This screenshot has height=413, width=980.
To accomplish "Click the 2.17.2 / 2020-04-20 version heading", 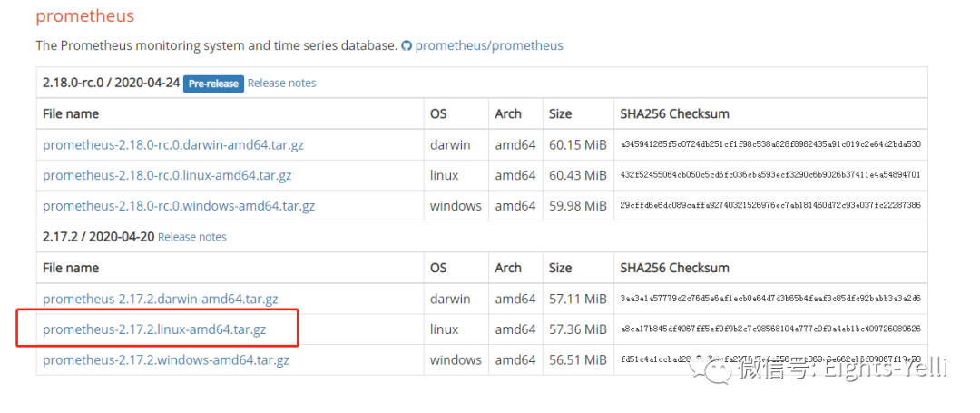I will 98,236.
